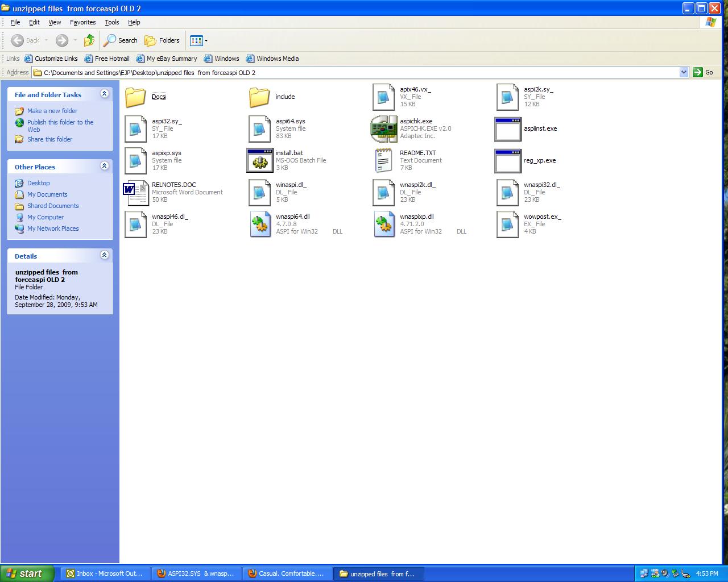
Task: Open the View menu
Action: 55,22
